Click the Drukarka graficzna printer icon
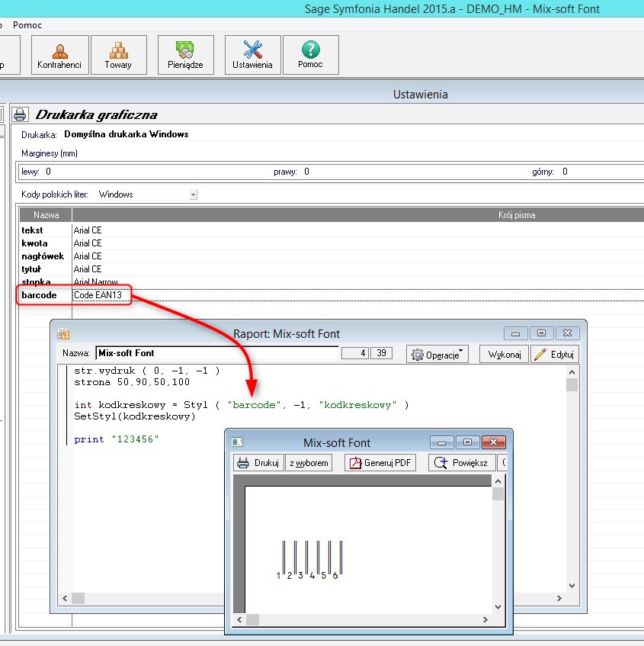The width and height of the screenshot is (644, 646). (x=20, y=114)
